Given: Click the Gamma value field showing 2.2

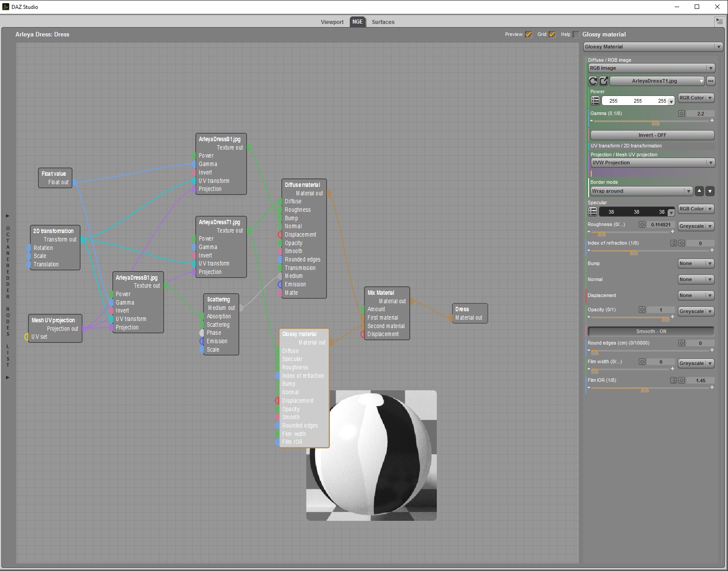Looking at the screenshot, I should 700,114.
